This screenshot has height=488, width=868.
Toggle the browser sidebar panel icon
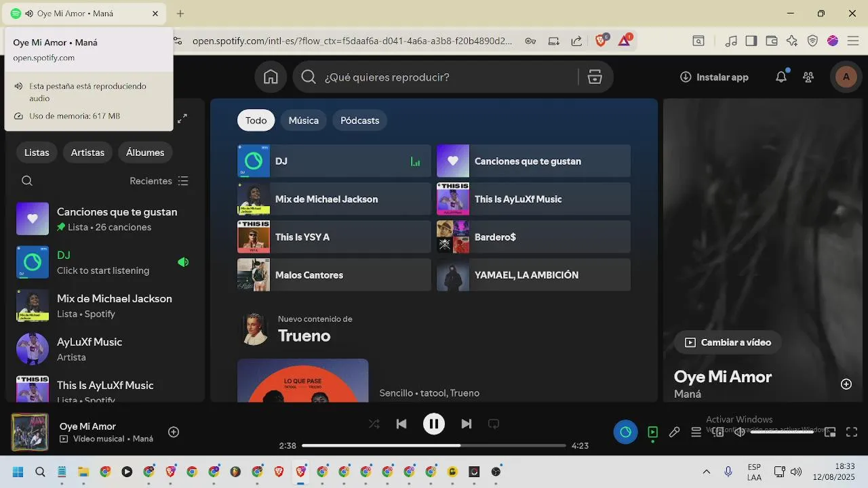[x=751, y=41]
